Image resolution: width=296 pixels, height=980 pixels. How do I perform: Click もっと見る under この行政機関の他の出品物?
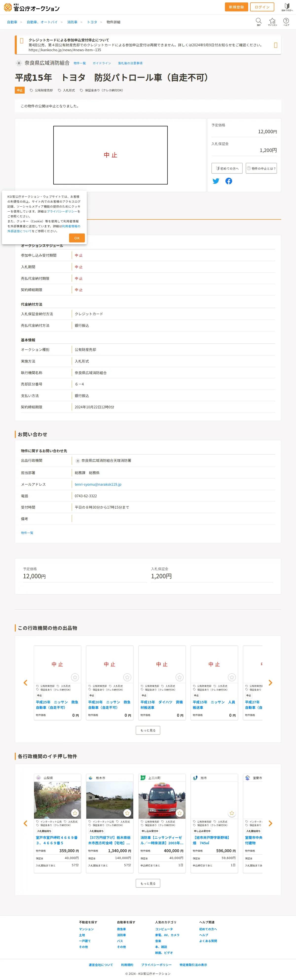tap(148, 731)
